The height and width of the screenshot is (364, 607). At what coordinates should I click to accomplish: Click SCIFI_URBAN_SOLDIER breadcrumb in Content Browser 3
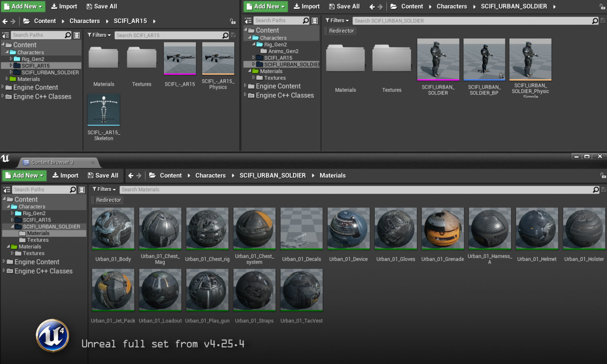click(272, 176)
